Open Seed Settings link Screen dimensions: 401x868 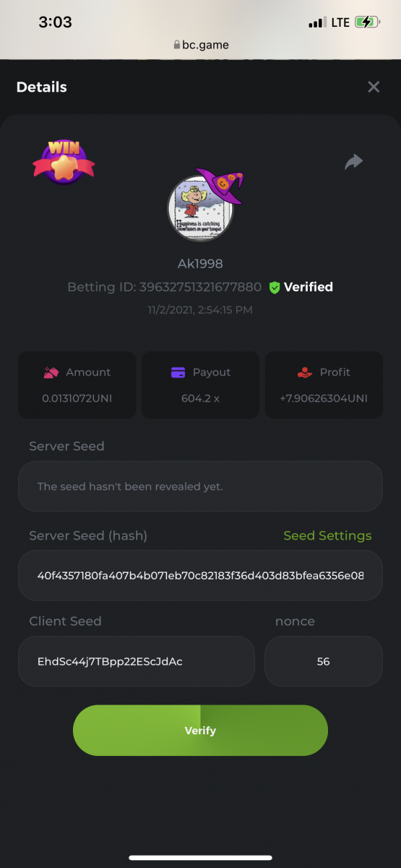(327, 535)
